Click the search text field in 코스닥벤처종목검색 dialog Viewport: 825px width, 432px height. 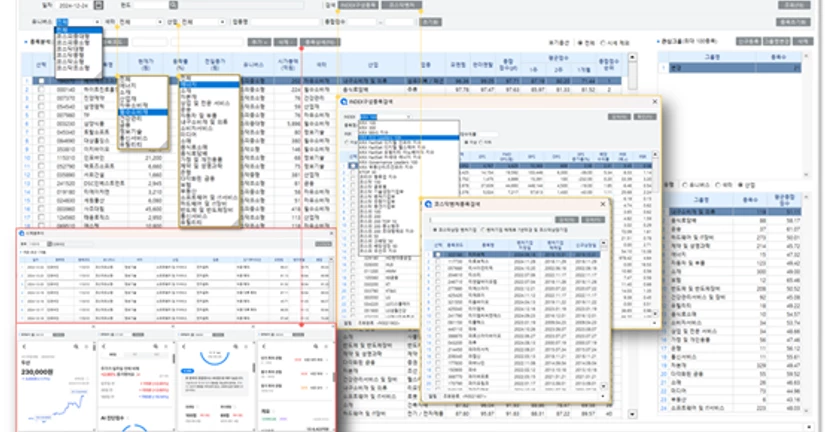click(491, 220)
